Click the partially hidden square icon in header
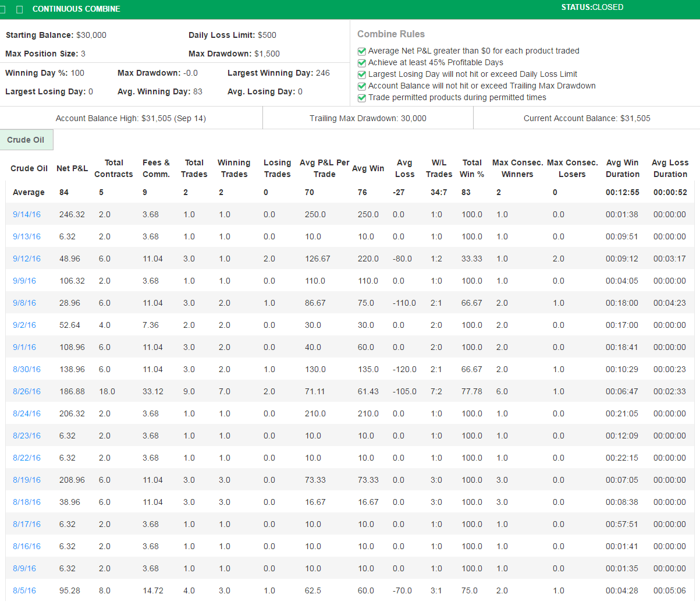Screen dimensions: 700x612 [x=2, y=9]
